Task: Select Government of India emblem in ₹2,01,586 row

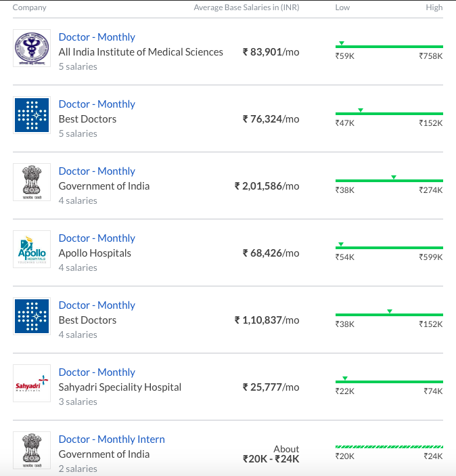Action: coord(32,182)
